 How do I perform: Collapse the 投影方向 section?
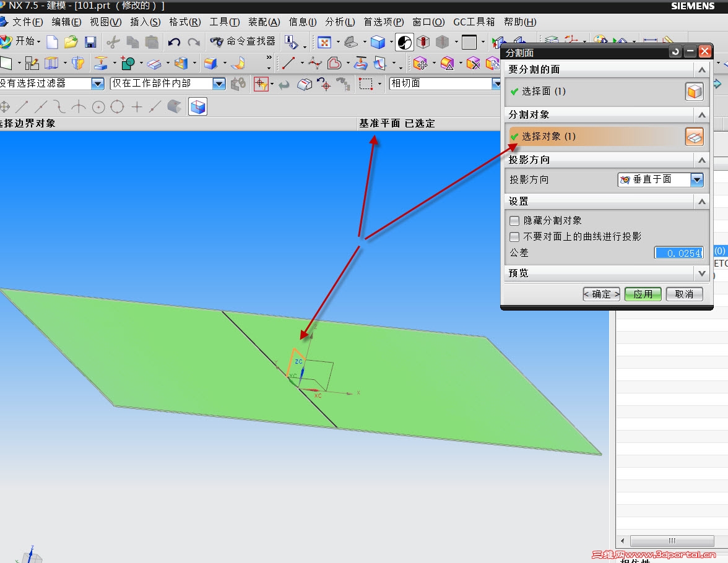[701, 160]
